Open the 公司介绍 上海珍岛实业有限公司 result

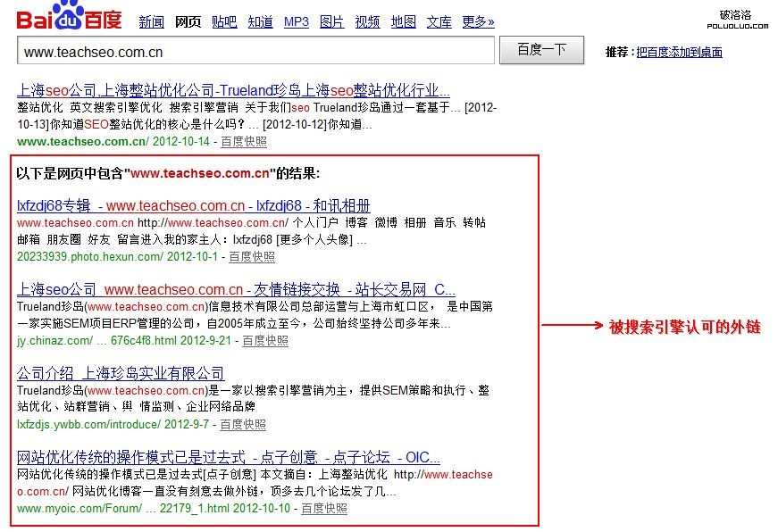[121, 373]
